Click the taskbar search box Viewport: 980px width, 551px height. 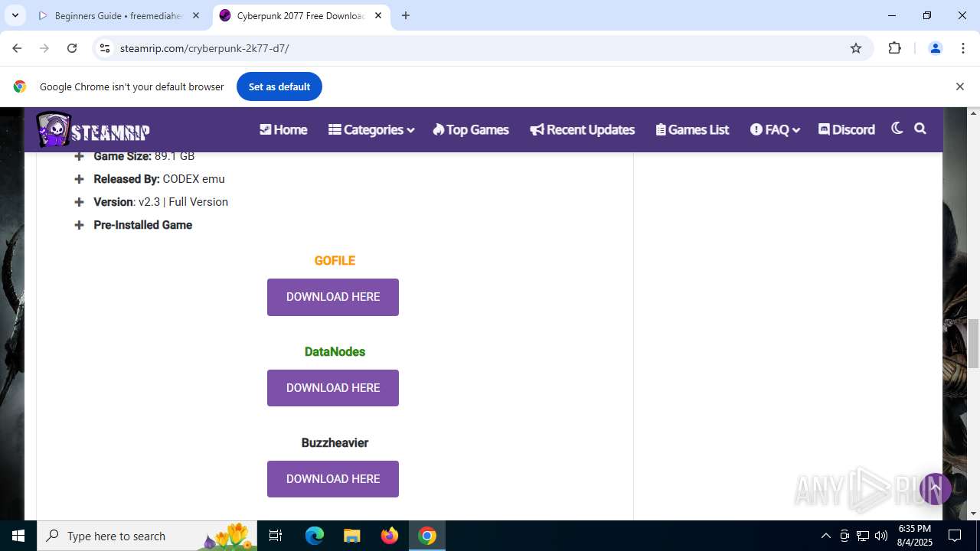pos(147,536)
